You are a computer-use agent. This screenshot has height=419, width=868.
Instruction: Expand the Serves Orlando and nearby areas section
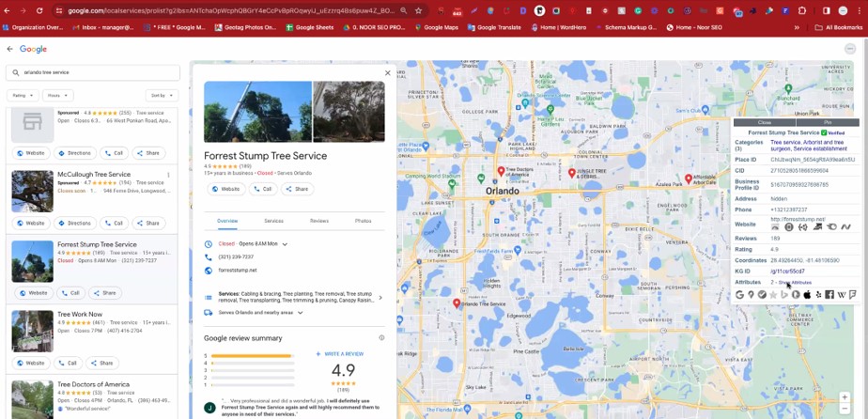(301, 312)
